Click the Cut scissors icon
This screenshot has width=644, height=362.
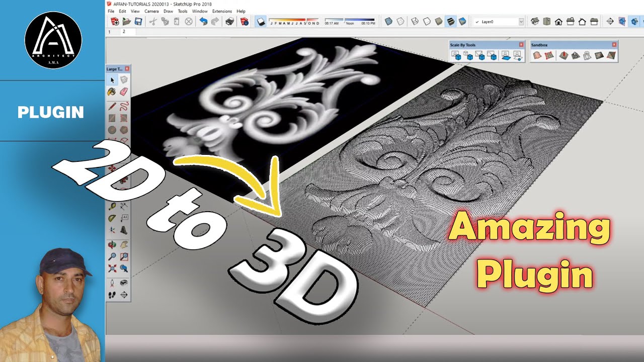[x=153, y=22]
